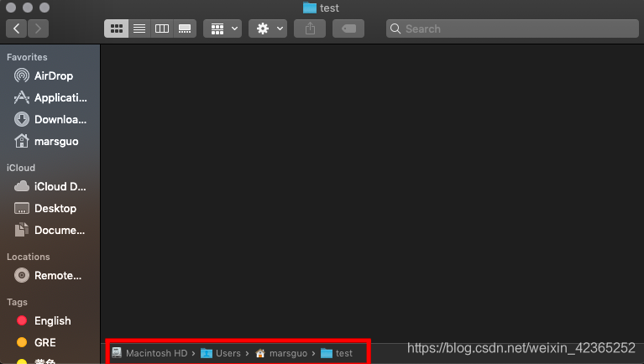Click the Share toolbar button
Viewport: 644px width, 364px height.
(x=310, y=29)
